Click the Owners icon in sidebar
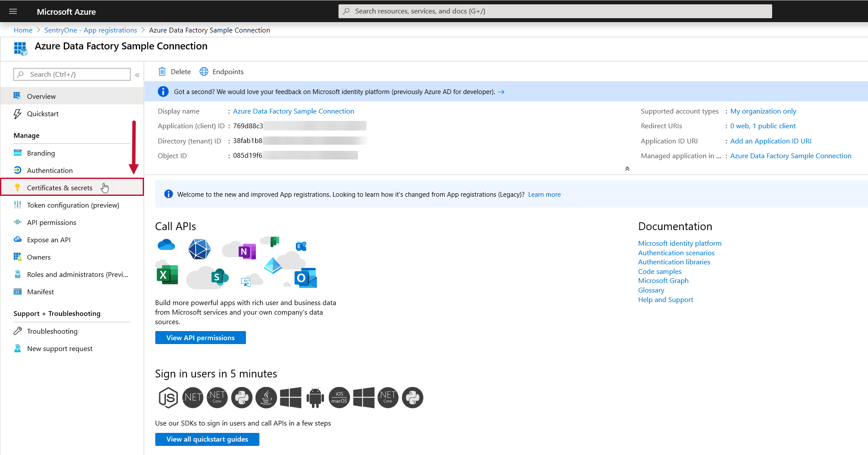Screen dimensions: 868x455 click(x=17, y=257)
